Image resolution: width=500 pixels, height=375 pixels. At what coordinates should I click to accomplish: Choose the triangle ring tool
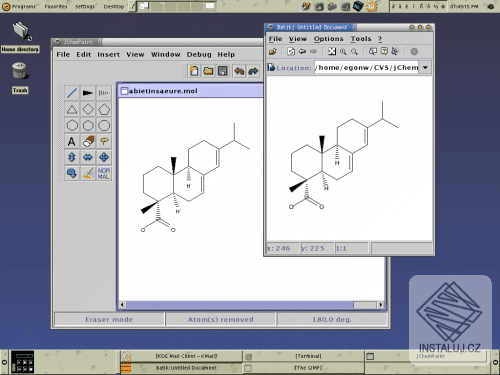click(x=72, y=109)
